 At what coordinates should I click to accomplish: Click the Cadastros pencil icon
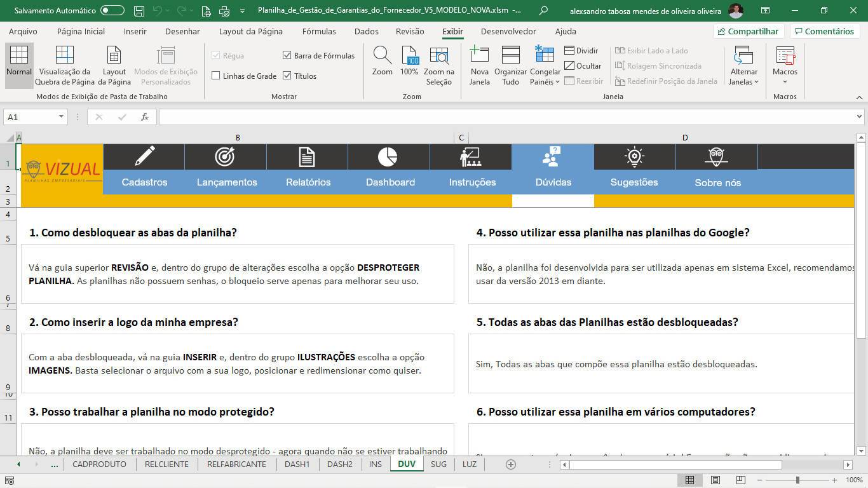pos(144,156)
